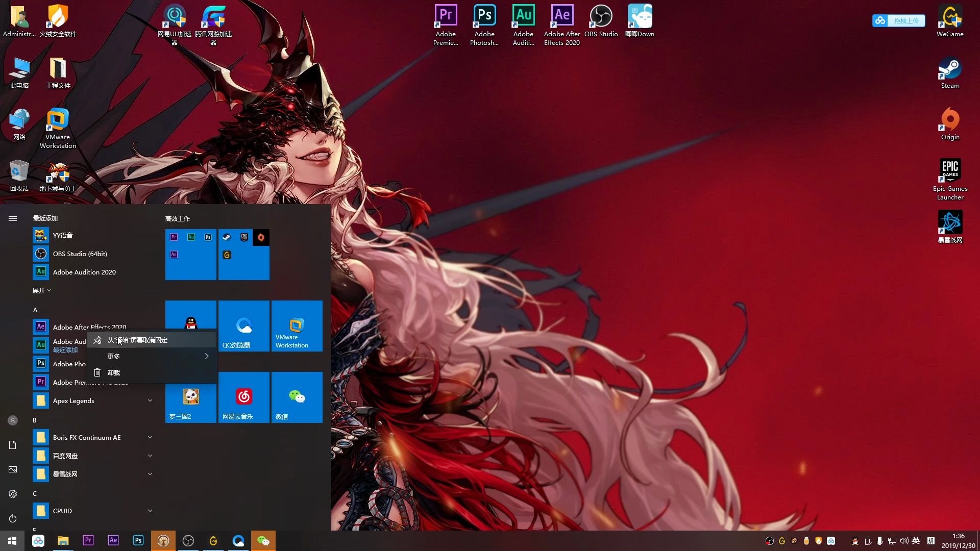
Task: Open VMware Workstation desktop shortcut
Action: click(58, 128)
